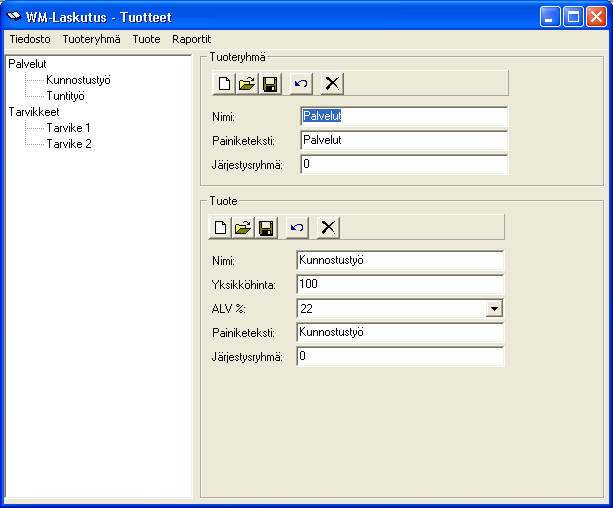Click Delete X icon in Tuote toolbar
The width and height of the screenshot is (613, 508).
[328, 227]
